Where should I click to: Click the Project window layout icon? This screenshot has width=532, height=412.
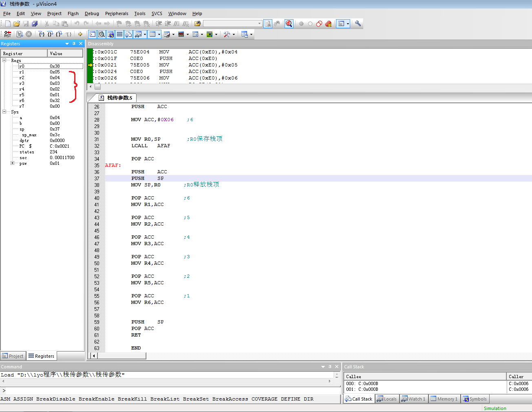pos(341,24)
